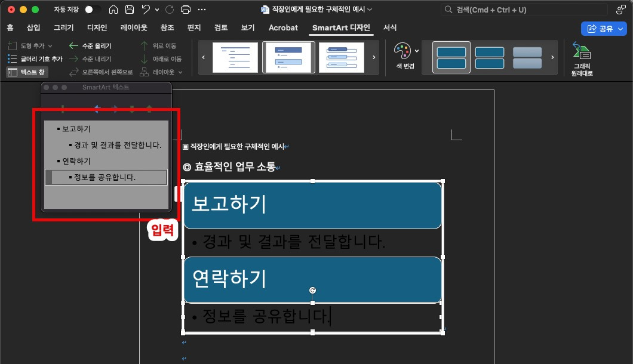
Task: Toggle the 자동 저장 autosave switch
Action: coord(91,10)
